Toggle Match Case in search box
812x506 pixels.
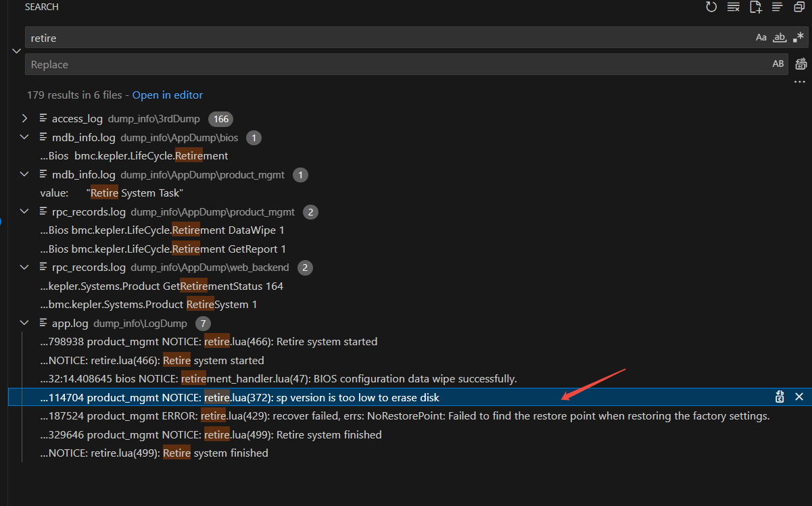761,38
